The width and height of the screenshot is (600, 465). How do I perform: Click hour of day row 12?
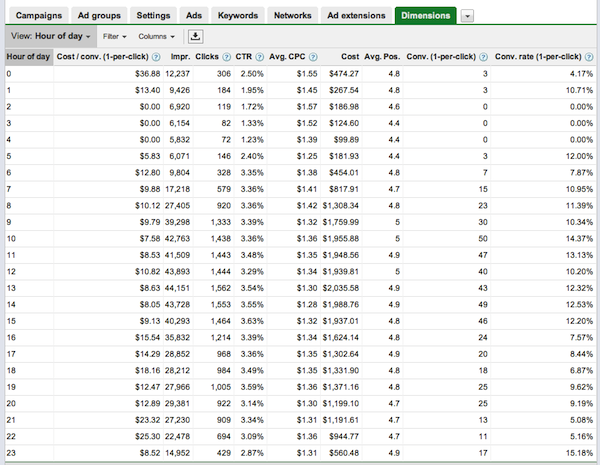[11, 271]
